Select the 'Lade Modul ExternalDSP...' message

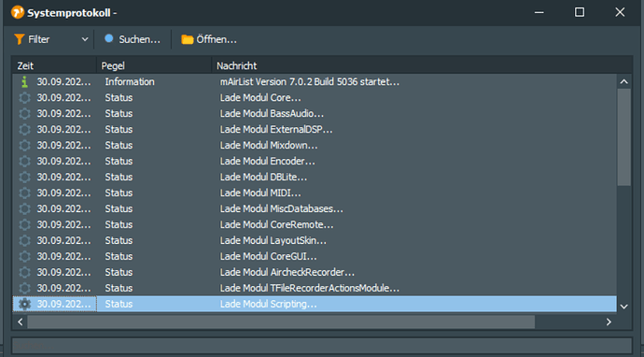[276, 130]
